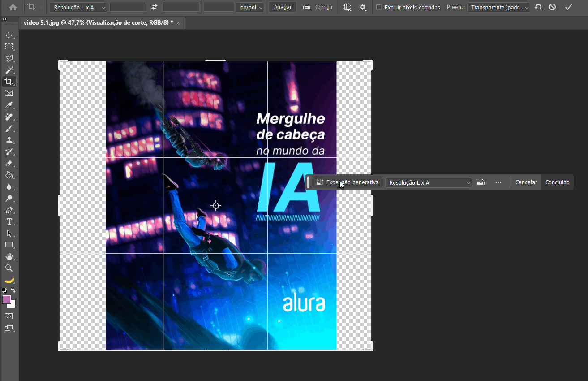Select the Path Selection tool

[x=9, y=233]
